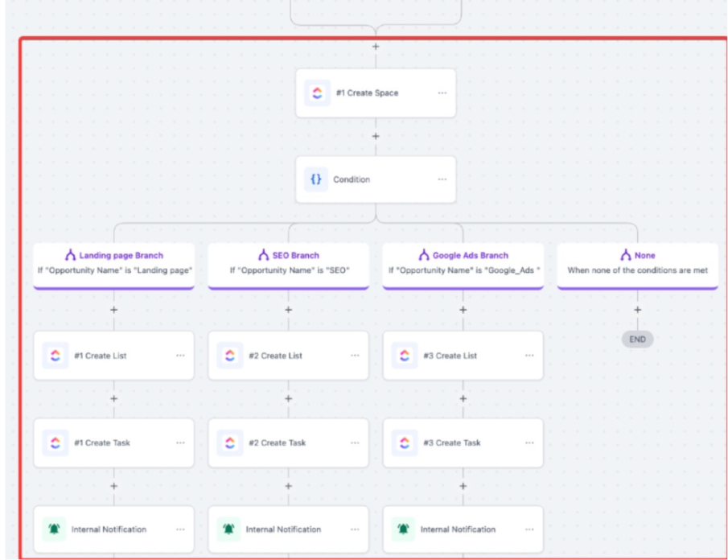Click the END node under None branch

coord(637,340)
